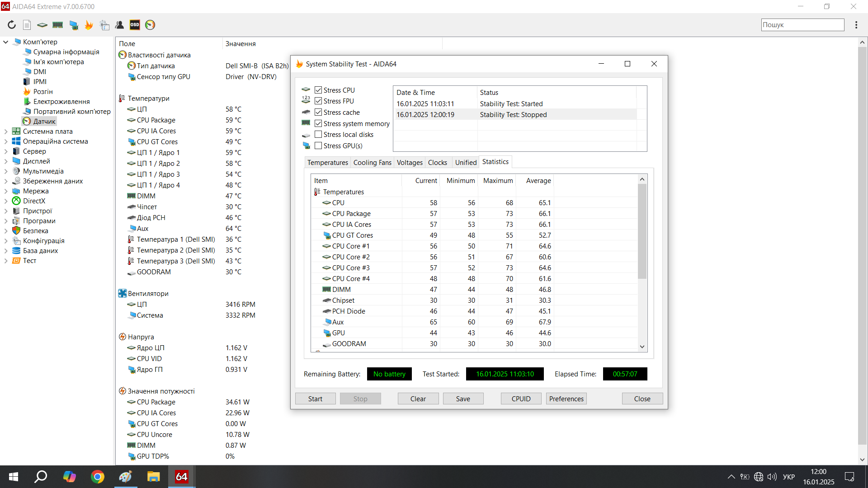Collapse the Комп'ютер tree node
The image size is (868, 488).
click(6, 42)
